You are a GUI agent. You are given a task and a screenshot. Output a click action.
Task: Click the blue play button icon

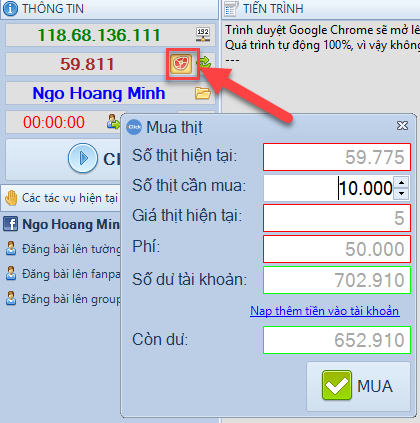coord(83,158)
